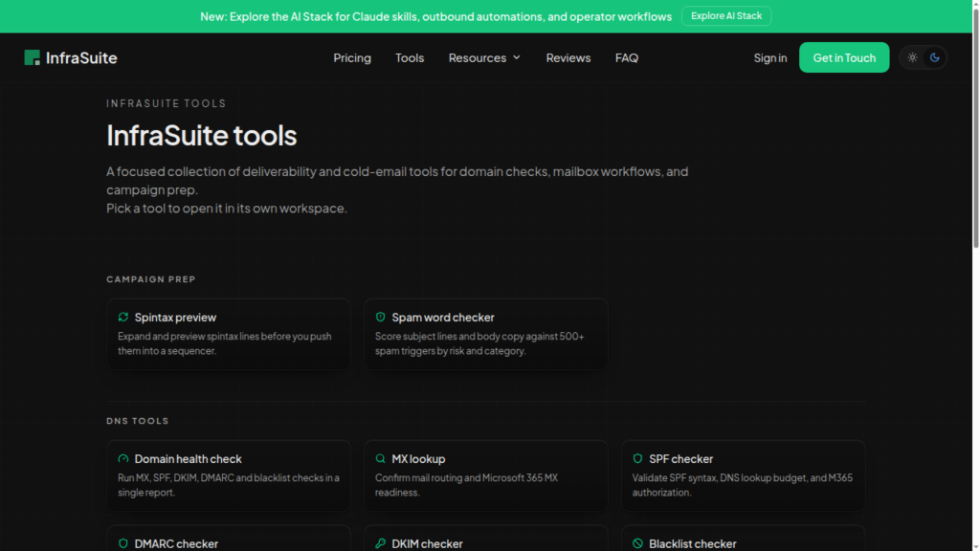Click 'Confirm mail routing and Microsoft 365' description
The height and width of the screenshot is (551, 980).
tap(466, 485)
